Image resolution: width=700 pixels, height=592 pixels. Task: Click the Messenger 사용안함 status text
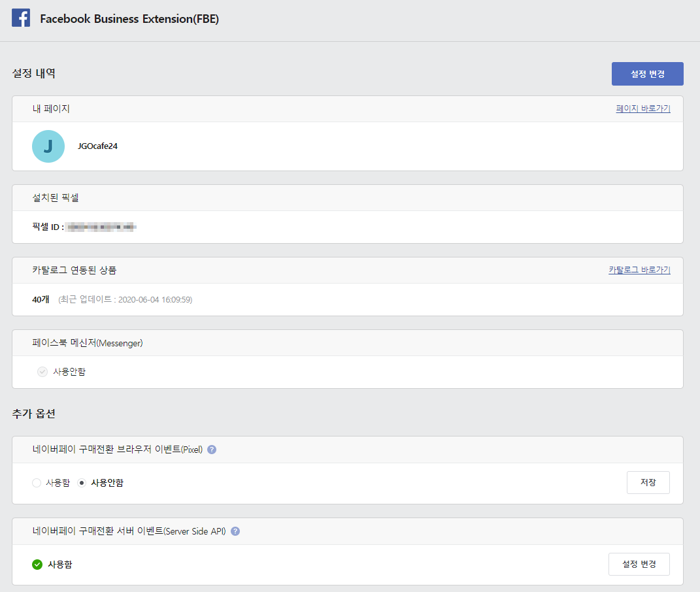coord(69,372)
